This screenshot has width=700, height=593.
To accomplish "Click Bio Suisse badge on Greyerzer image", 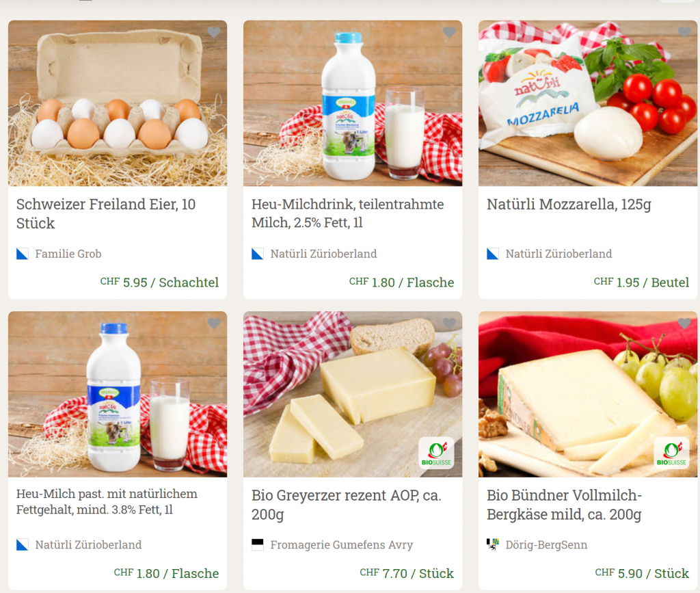I will click(x=436, y=453).
